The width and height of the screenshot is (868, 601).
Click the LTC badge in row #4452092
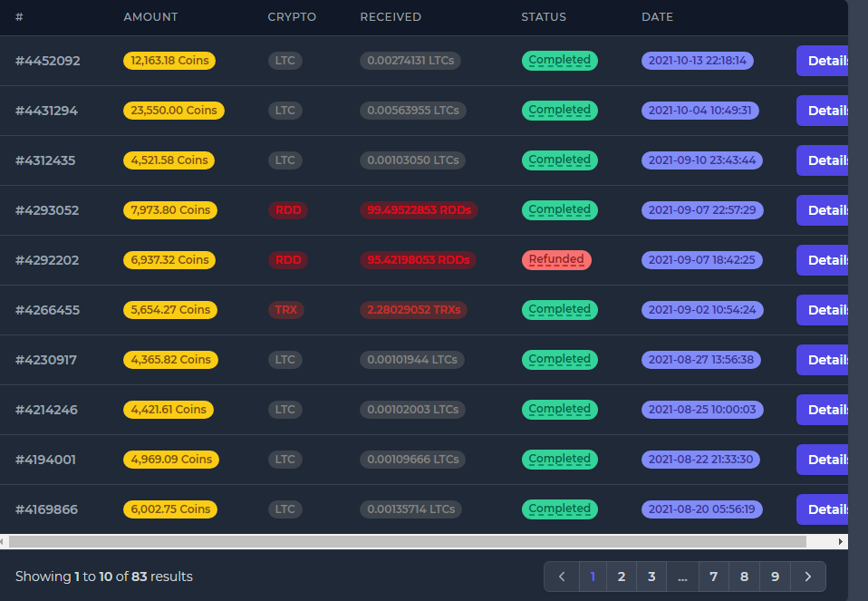285,61
